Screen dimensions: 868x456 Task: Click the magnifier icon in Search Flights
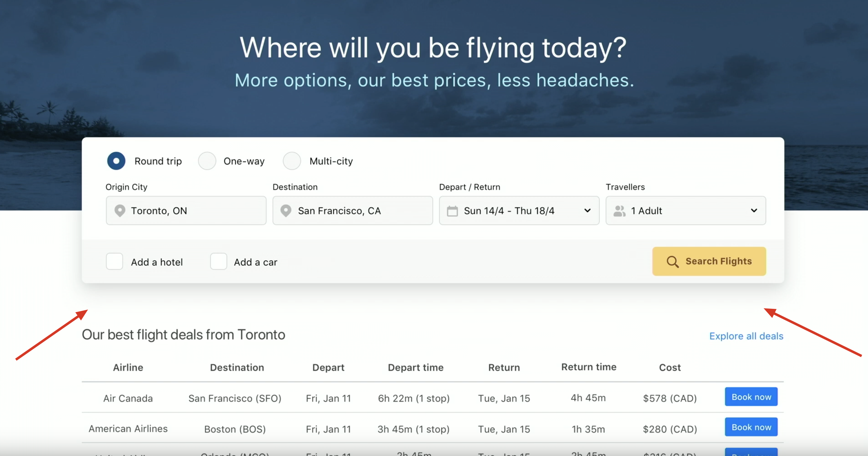click(673, 262)
